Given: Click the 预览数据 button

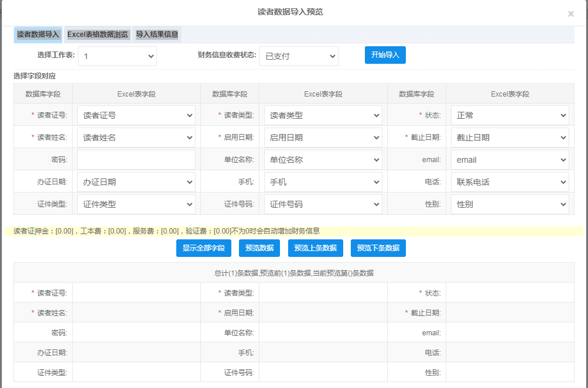Looking at the screenshot, I should pos(259,248).
